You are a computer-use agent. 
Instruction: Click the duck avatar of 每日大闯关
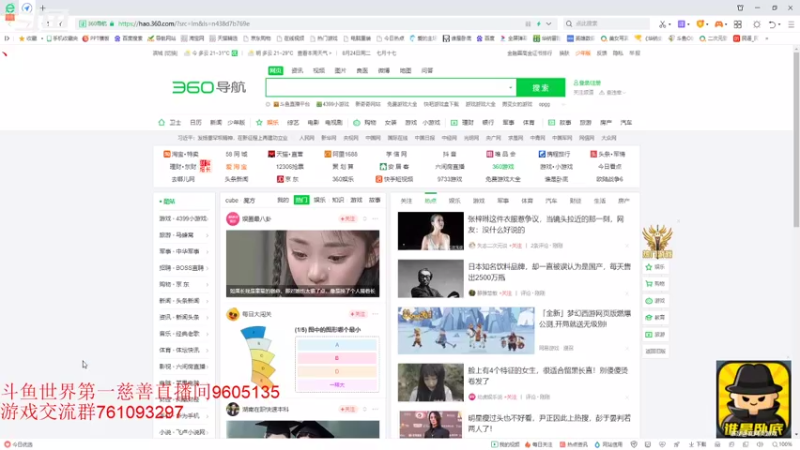(233, 314)
